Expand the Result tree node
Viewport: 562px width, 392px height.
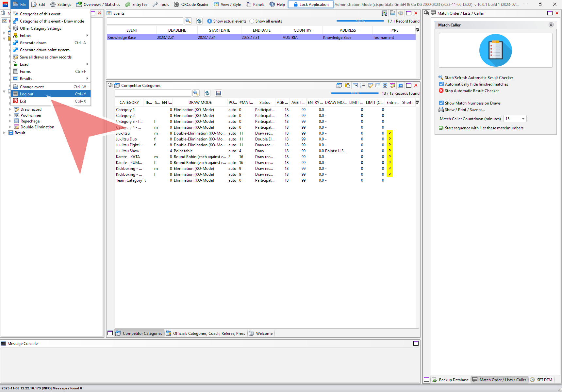4,133
